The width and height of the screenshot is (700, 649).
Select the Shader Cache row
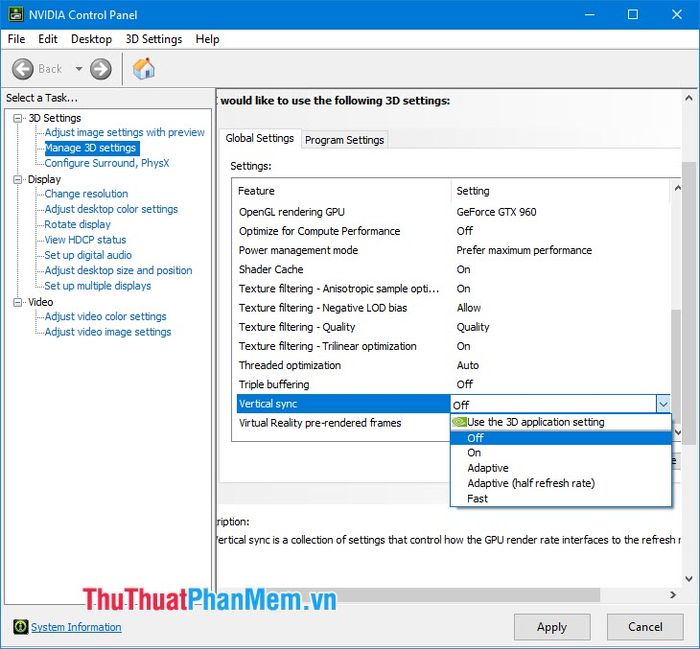point(453,270)
